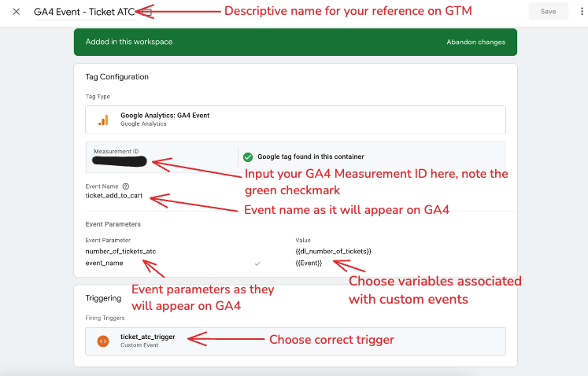588x376 pixels.
Task: Open the ticket_atc_trigger firing trigger
Action: [295, 341]
